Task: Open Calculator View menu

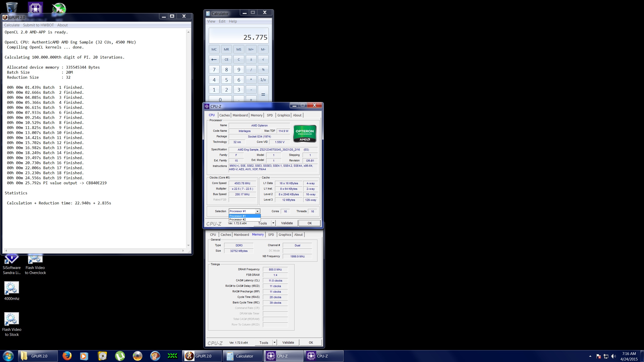Action: point(211,21)
